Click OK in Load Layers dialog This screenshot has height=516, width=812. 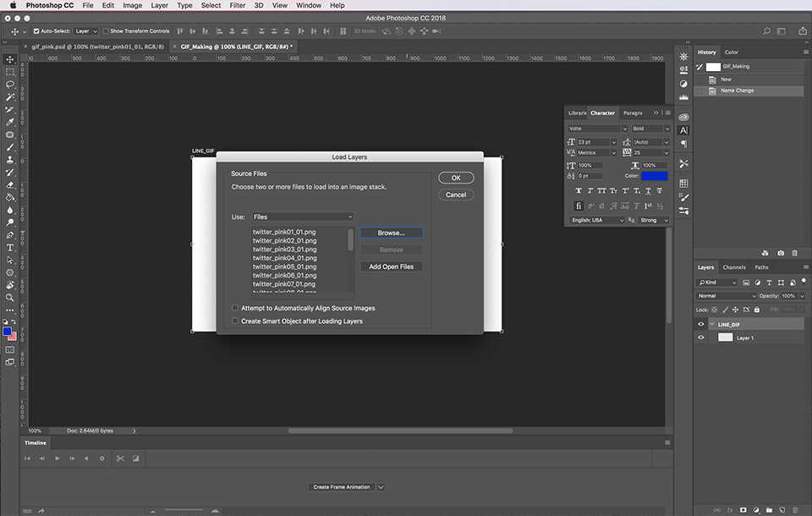point(456,178)
